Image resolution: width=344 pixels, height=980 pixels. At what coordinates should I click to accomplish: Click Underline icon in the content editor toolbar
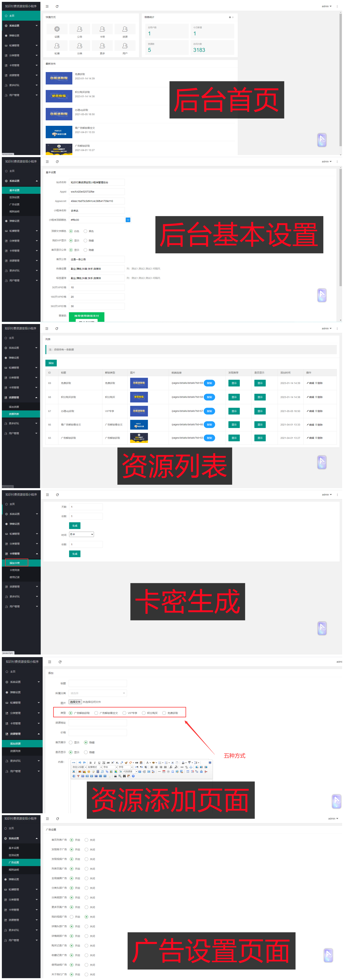pyautogui.click(x=99, y=763)
